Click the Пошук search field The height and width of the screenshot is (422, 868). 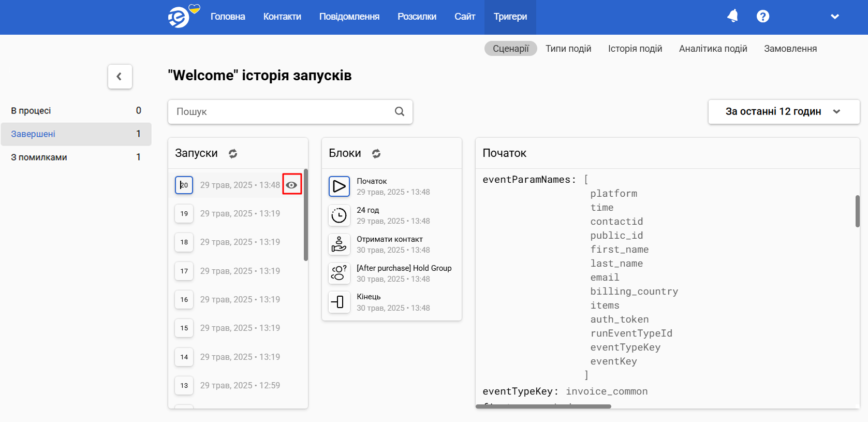290,111
